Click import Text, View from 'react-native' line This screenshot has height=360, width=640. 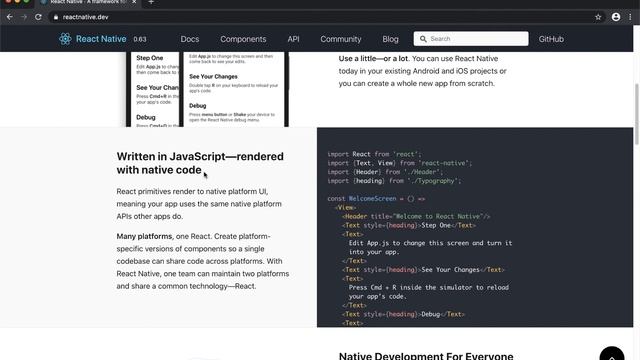[x=400, y=163]
